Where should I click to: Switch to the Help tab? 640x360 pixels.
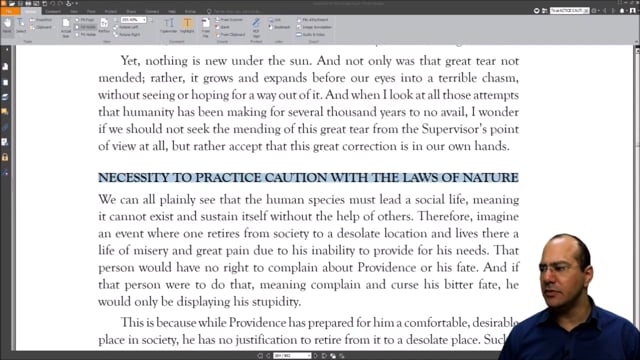click(172, 11)
